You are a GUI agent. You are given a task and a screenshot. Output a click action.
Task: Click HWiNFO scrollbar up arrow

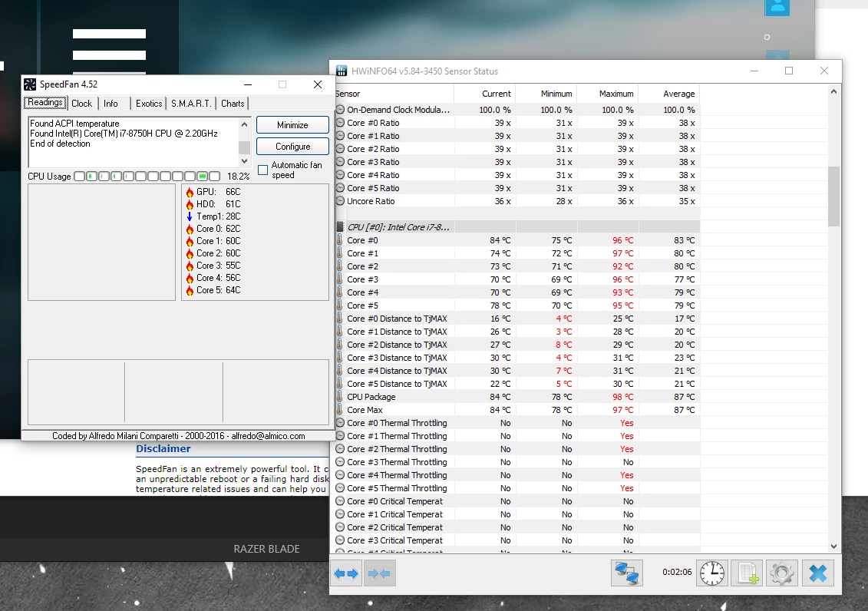tap(833, 92)
